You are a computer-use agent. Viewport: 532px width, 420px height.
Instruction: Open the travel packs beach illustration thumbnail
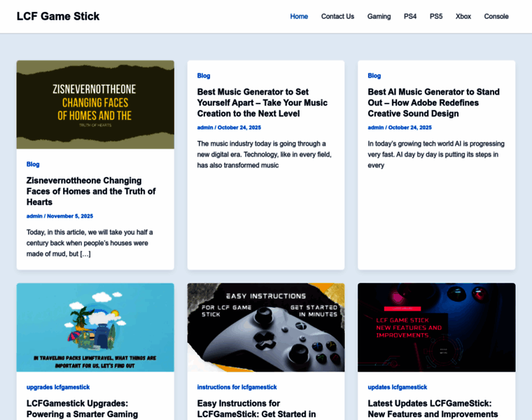coord(95,328)
